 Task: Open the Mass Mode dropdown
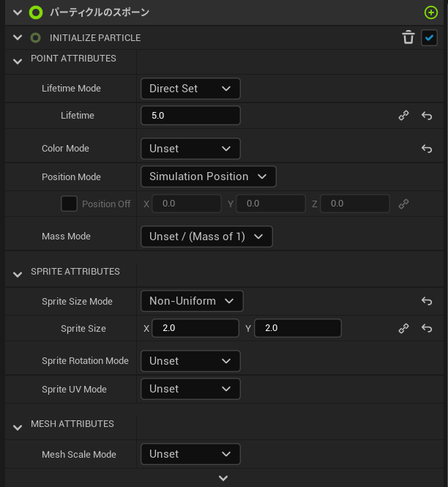click(x=206, y=237)
